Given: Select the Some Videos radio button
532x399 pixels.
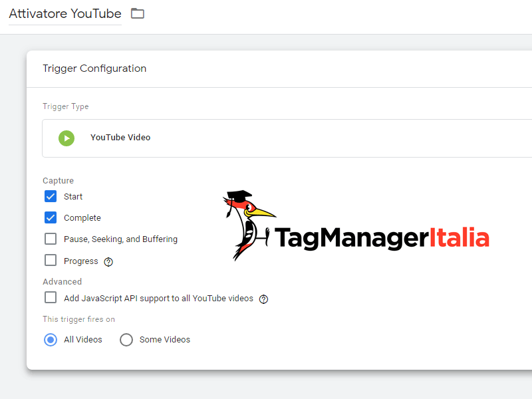Looking at the screenshot, I should [126, 340].
